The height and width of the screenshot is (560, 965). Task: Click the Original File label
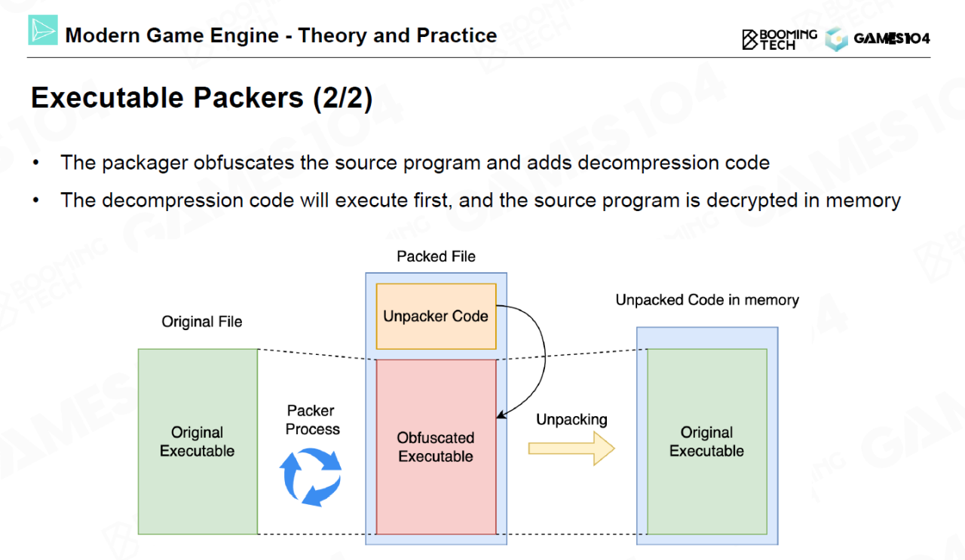click(x=202, y=322)
